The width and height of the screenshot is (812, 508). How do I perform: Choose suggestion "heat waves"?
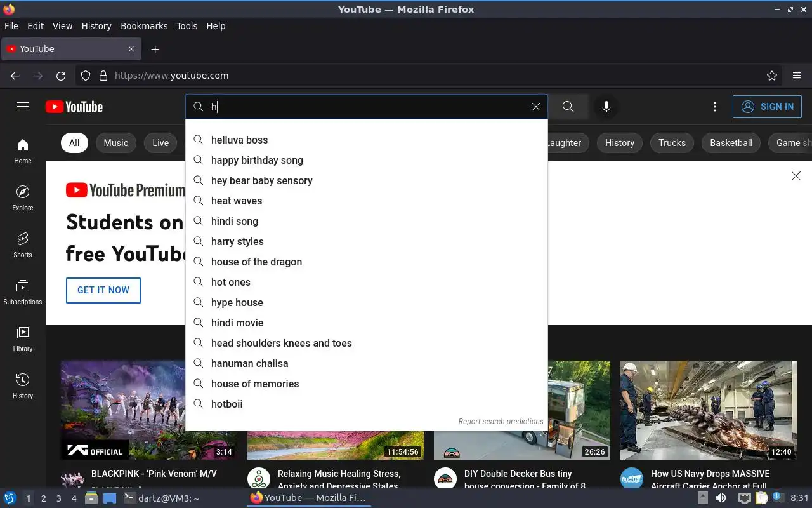pos(367,201)
